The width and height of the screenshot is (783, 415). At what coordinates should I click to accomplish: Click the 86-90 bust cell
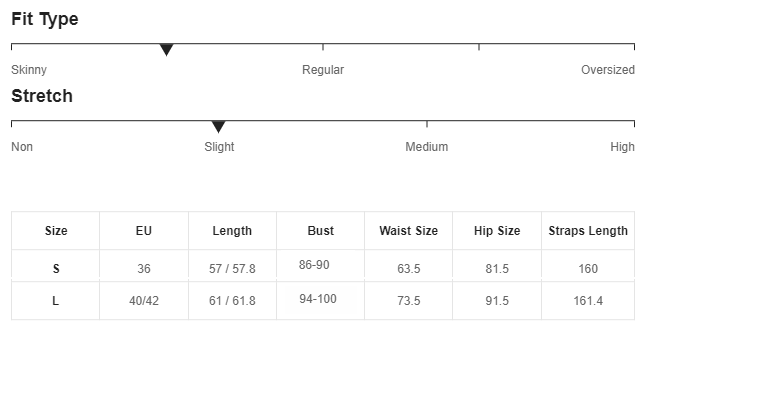tap(314, 265)
